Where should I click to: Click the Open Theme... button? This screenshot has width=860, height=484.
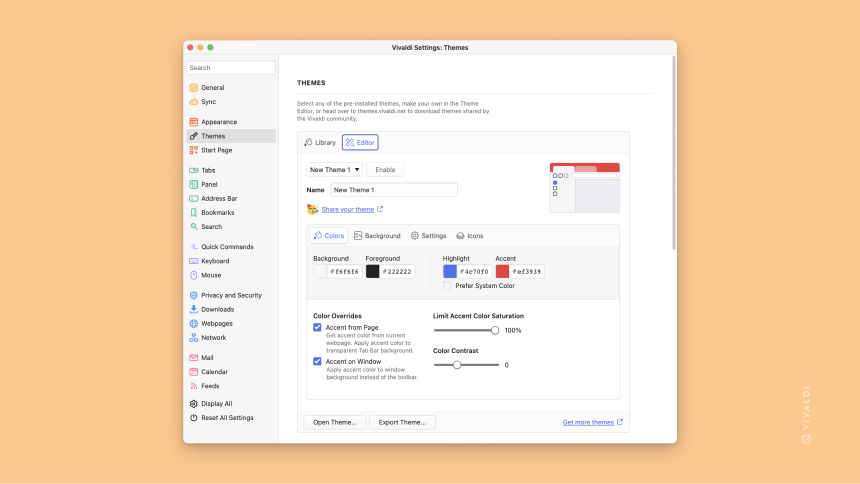point(335,422)
